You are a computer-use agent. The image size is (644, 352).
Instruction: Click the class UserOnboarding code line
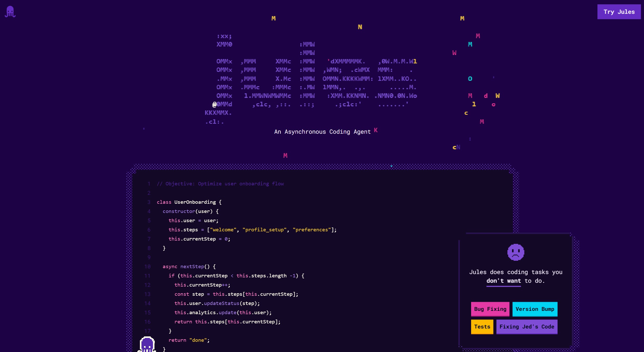[189, 202]
